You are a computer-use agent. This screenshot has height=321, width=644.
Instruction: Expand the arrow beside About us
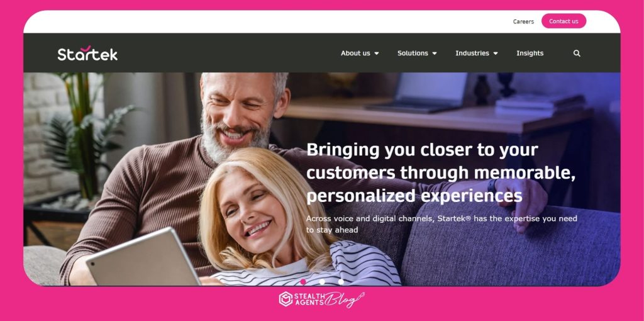coord(377,53)
